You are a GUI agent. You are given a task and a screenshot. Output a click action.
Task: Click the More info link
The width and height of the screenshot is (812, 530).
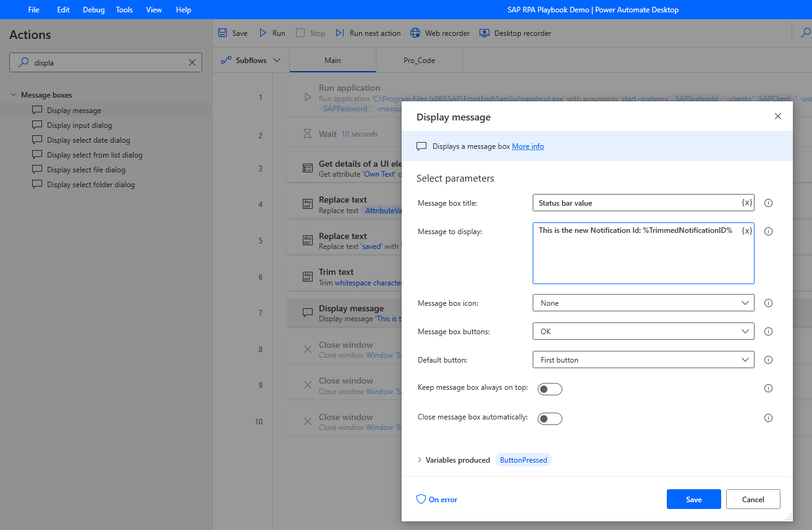(528, 146)
